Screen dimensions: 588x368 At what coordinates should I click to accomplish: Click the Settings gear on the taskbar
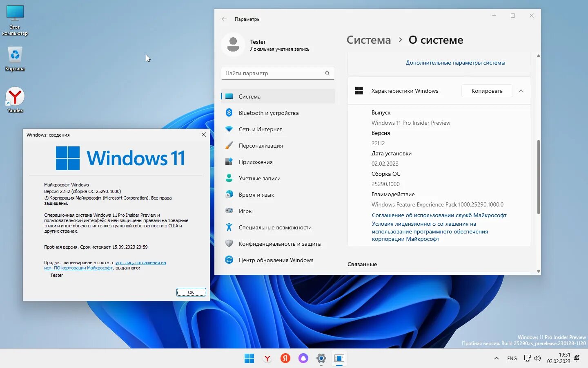(x=321, y=359)
